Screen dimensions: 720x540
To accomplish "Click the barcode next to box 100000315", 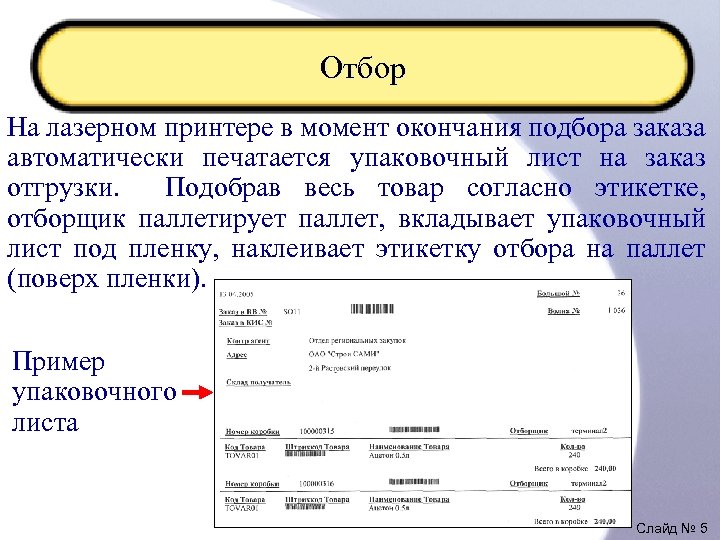I will [x=414, y=429].
